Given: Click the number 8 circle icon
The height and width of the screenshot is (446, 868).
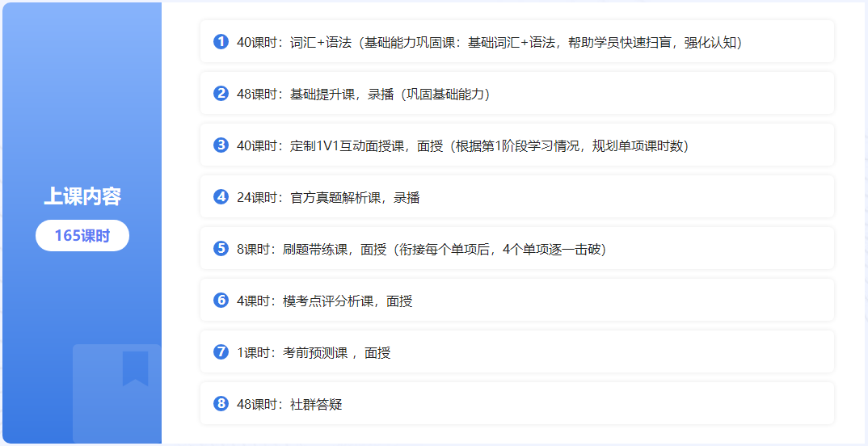Looking at the screenshot, I should pyautogui.click(x=221, y=404).
